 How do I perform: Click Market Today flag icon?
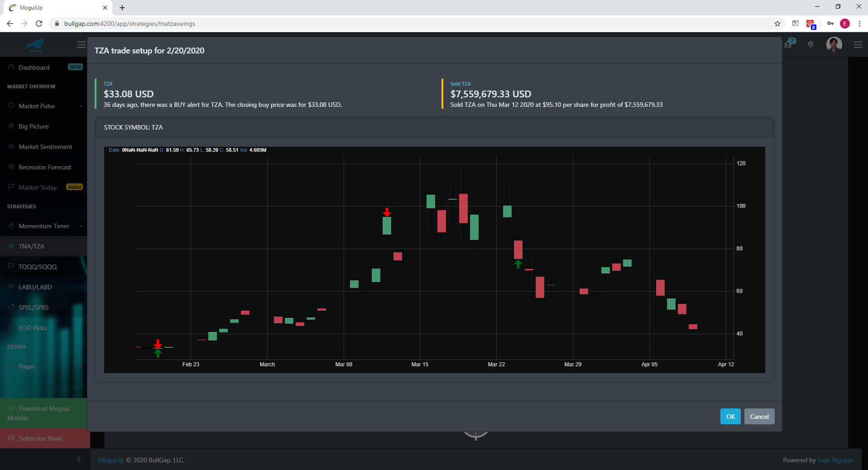point(11,187)
